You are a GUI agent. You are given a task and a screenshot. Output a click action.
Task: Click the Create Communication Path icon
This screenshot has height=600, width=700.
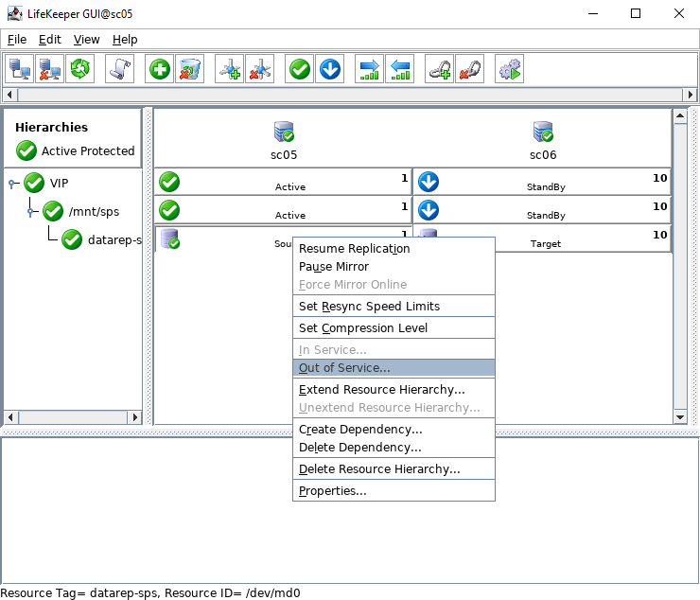230,69
